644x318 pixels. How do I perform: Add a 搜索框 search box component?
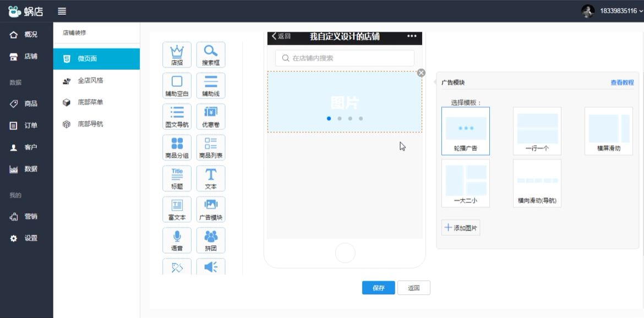pyautogui.click(x=211, y=54)
